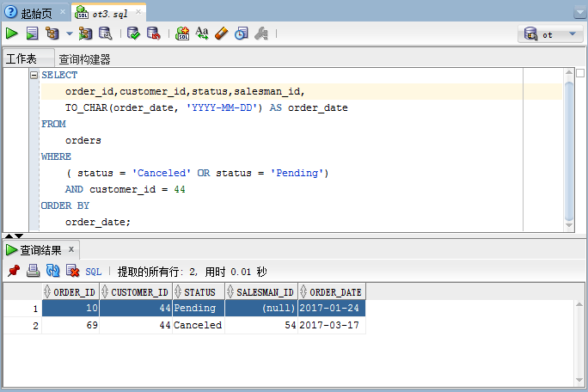Switch to the 查询构建器 tab
588x392 pixels.
[x=84, y=59]
